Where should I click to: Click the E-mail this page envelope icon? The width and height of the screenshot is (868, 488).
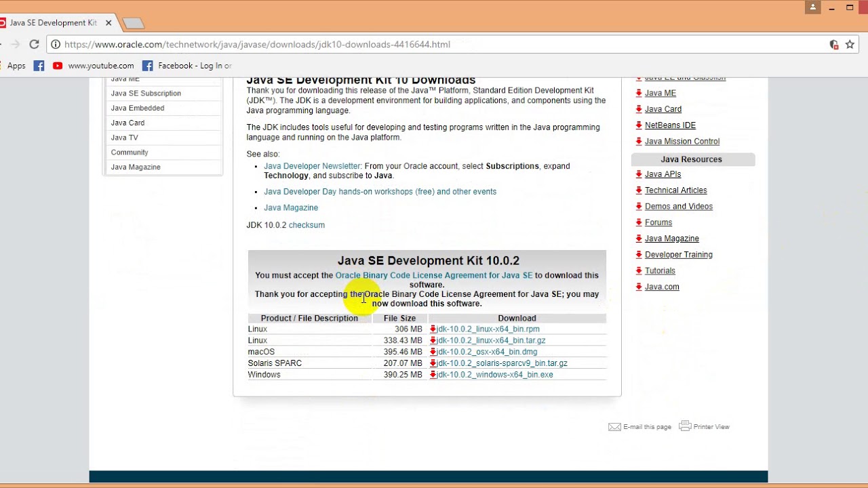point(614,427)
